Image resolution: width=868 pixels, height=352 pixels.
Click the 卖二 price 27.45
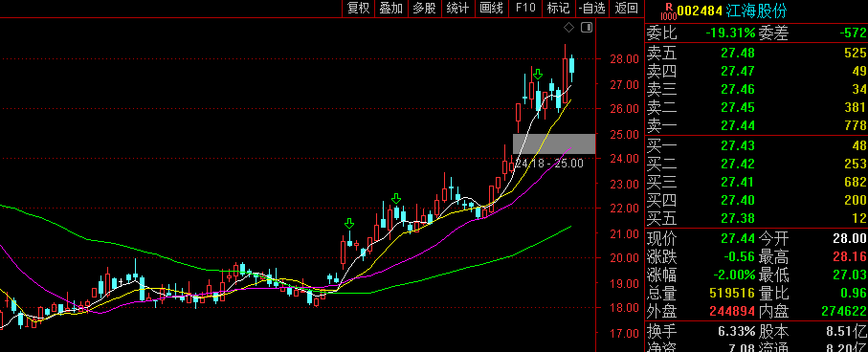(737, 107)
